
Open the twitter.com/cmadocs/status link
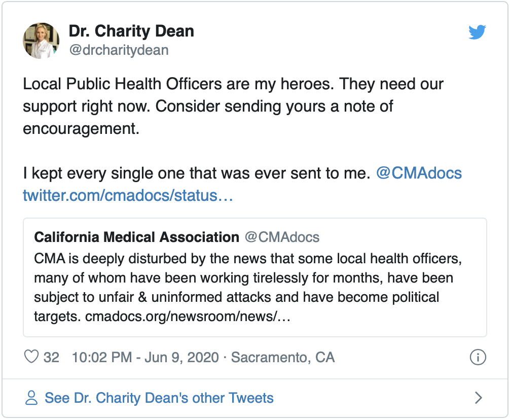[128, 195]
